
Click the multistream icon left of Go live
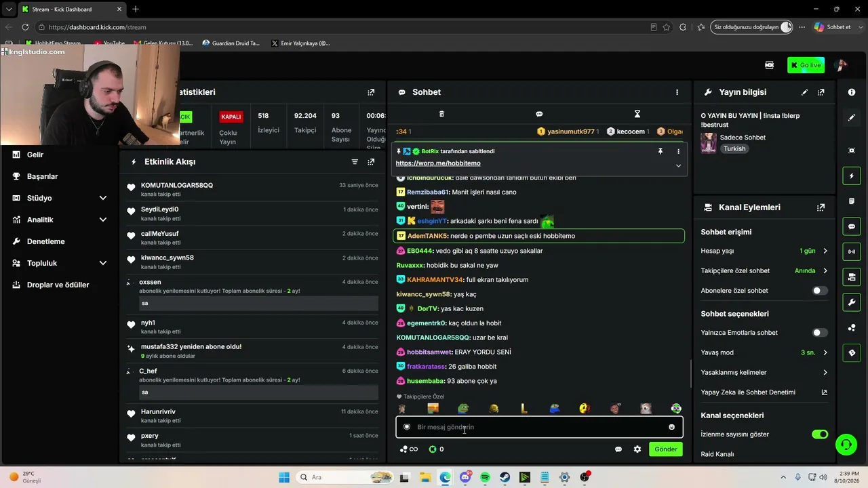[x=769, y=65]
